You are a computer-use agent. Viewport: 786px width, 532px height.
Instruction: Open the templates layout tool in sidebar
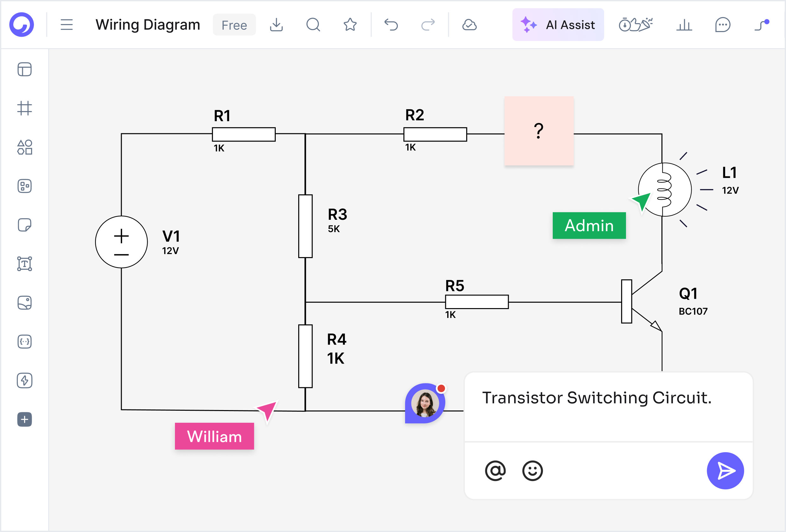(x=25, y=69)
